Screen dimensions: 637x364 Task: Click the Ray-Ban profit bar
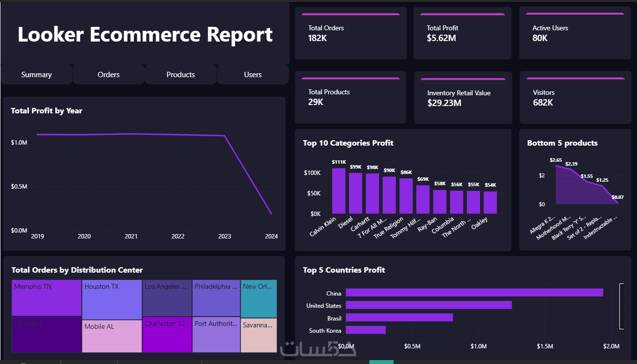point(440,202)
